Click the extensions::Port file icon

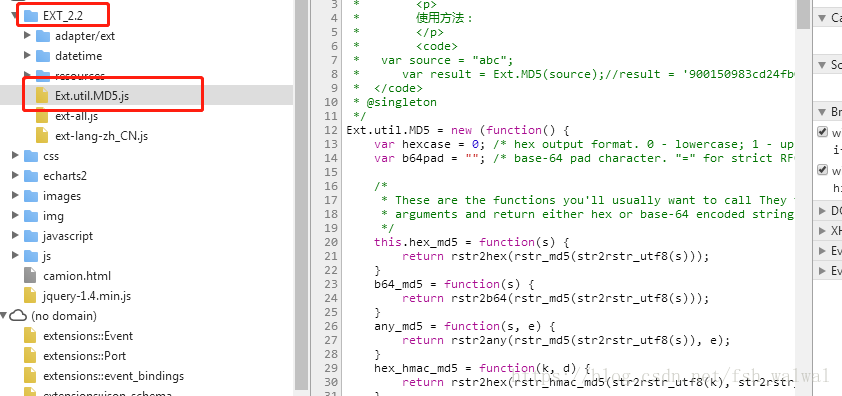pos(31,356)
